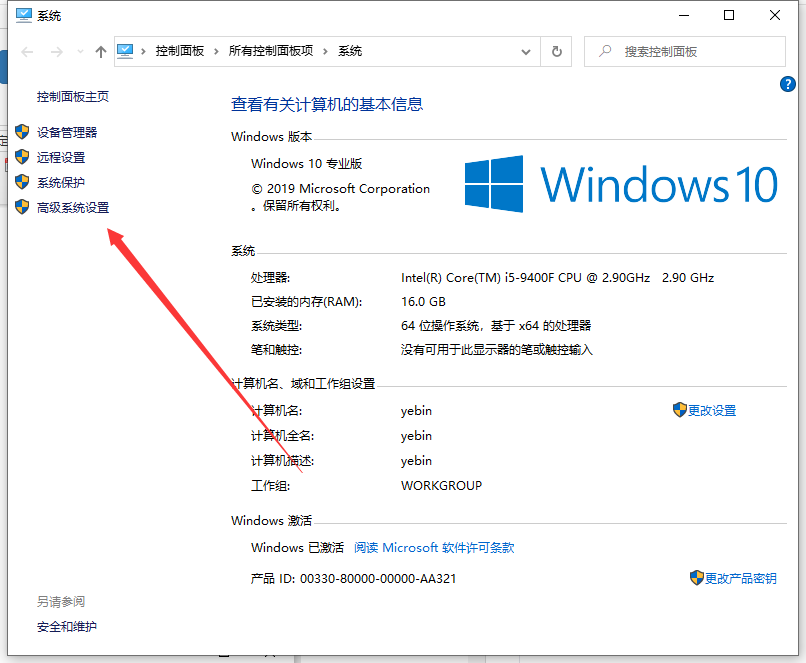
Task: Open 远程设置 from the left panel
Action: coord(61,157)
